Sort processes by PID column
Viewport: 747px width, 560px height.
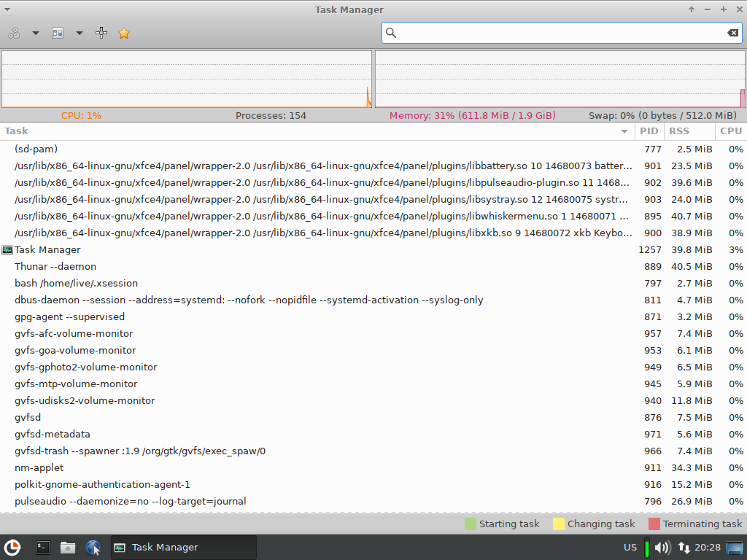pos(649,131)
